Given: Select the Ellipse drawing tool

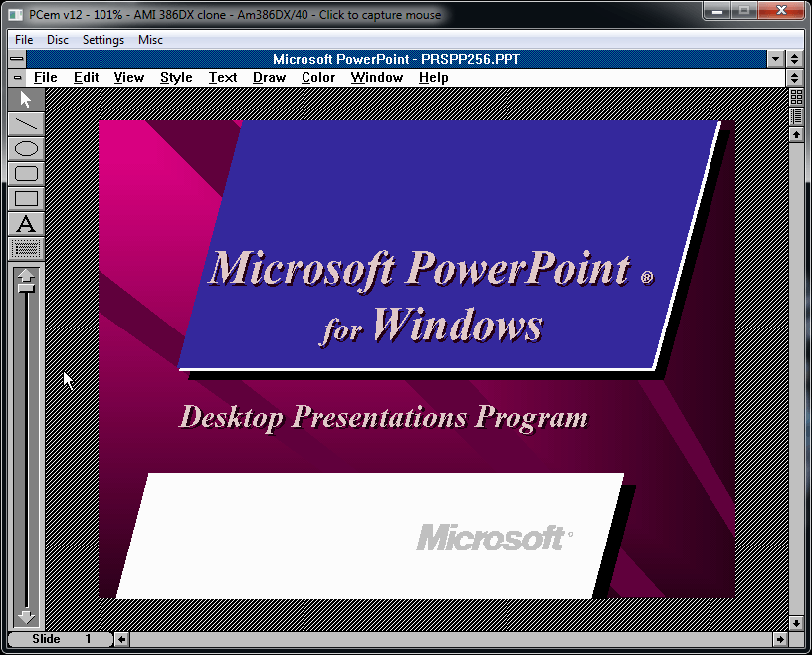Looking at the screenshot, I should point(26,149).
